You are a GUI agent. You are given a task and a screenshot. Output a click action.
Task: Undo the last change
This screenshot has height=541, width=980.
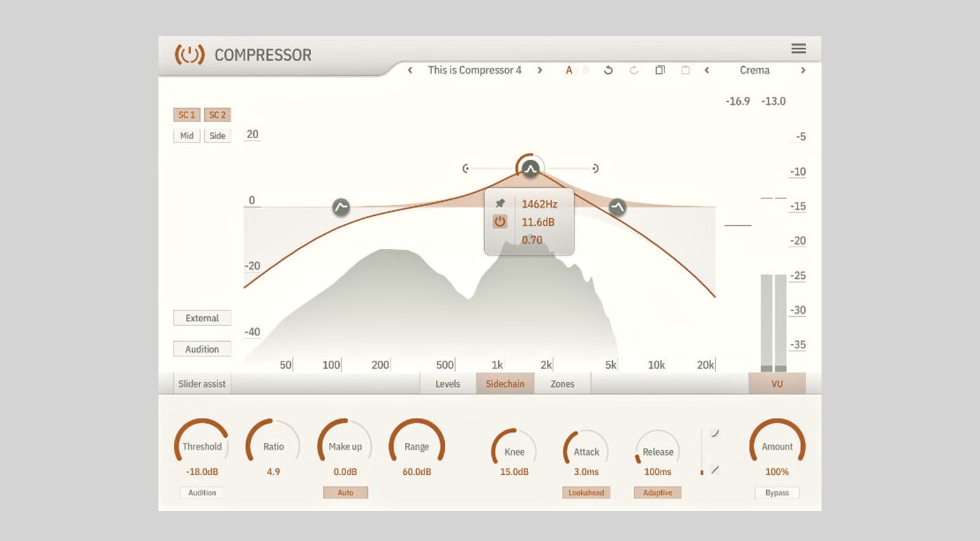point(608,70)
